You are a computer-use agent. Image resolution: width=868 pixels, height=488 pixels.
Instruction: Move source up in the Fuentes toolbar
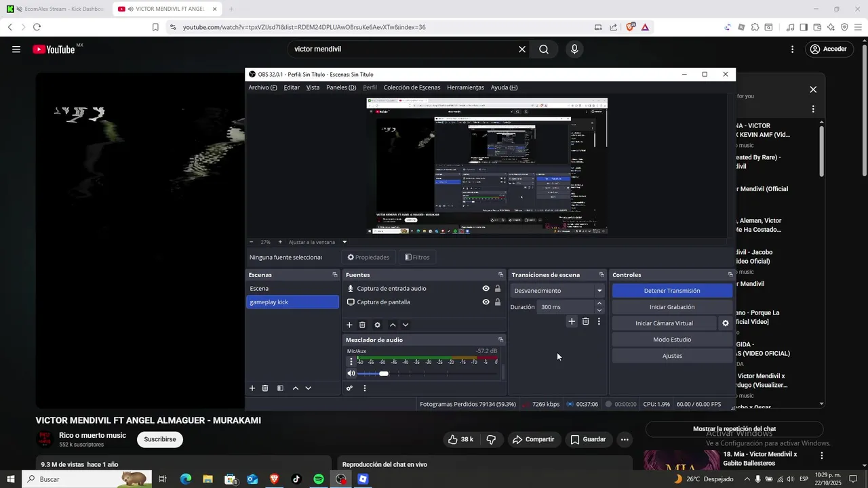coord(393,325)
